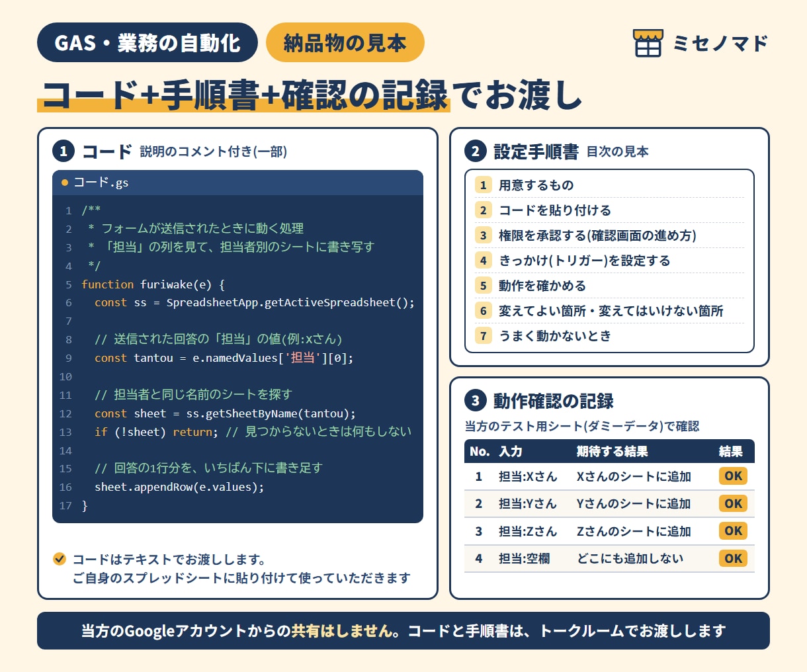807x672 pixels.
Task: Click the yellow 7 badge beside うまく動かないとき
Action: pos(483,336)
